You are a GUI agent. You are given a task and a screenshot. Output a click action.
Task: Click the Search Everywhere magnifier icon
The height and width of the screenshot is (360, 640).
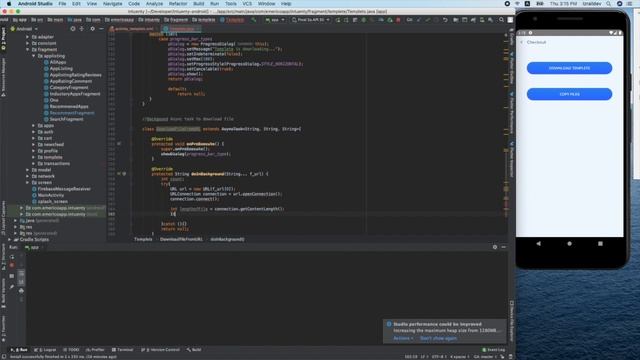[501, 20]
